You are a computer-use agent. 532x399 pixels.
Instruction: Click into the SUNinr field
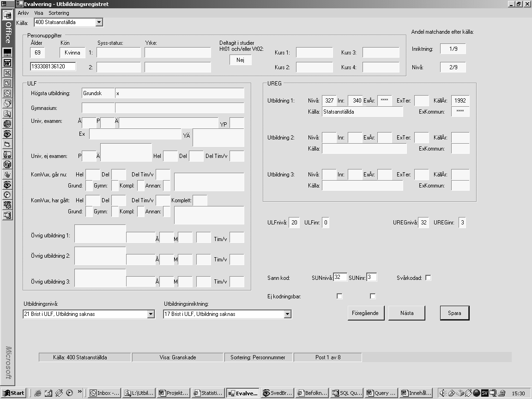click(371, 277)
